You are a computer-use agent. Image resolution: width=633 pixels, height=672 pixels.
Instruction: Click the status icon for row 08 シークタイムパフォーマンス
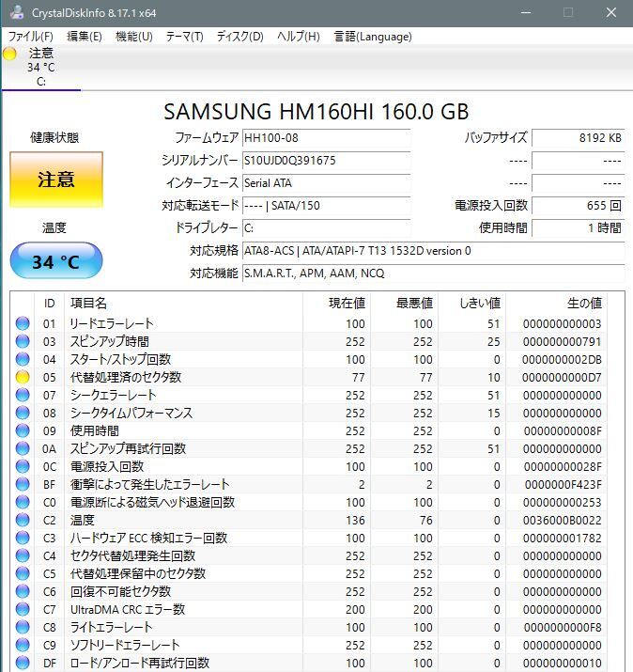point(23,413)
